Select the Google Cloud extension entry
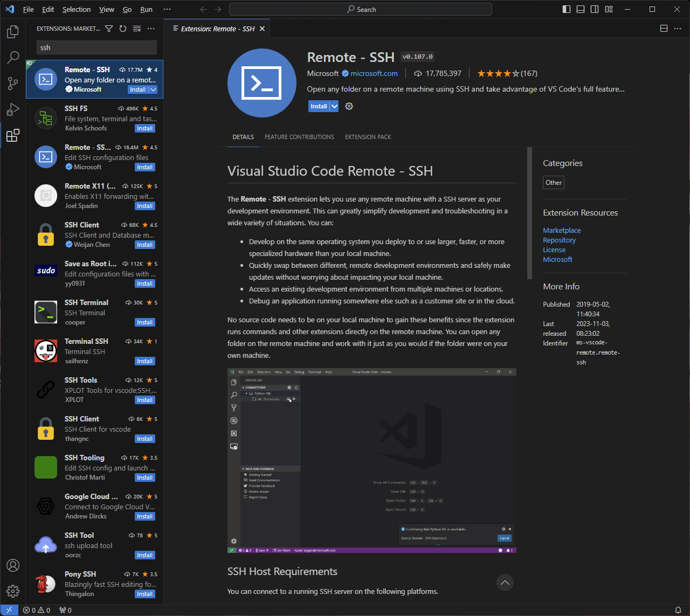This screenshot has height=616, width=690. [x=95, y=506]
